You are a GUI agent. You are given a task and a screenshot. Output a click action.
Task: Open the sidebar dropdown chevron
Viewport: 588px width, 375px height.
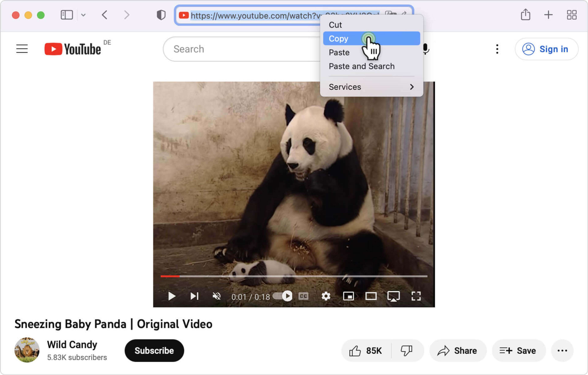click(x=83, y=15)
